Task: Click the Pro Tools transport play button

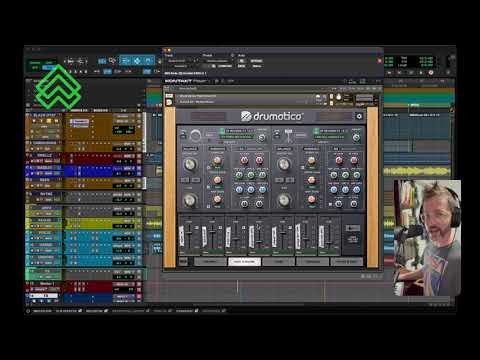Action: coord(421,72)
